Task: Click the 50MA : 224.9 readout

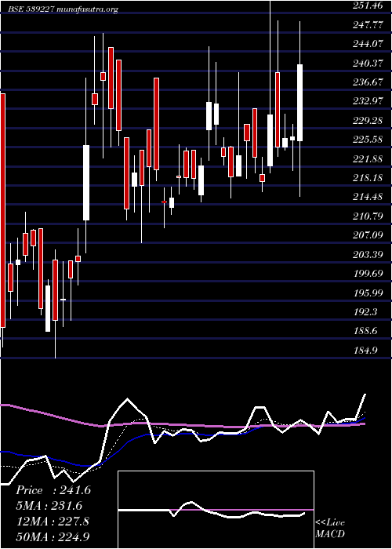Action: click(x=53, y=537)
